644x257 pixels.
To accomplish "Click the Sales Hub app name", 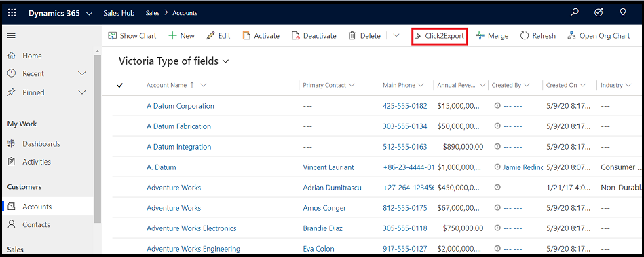I will (x=119, y=13).
